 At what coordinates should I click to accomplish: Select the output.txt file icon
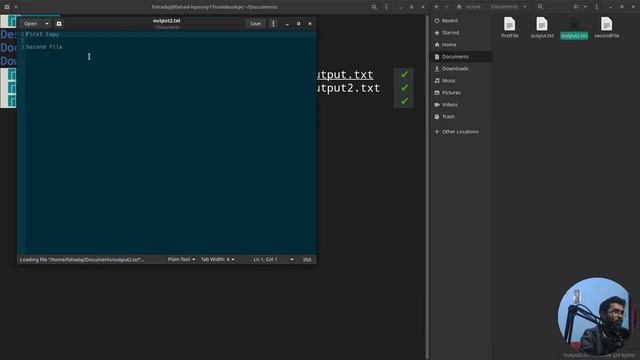(x=542, y=24)
